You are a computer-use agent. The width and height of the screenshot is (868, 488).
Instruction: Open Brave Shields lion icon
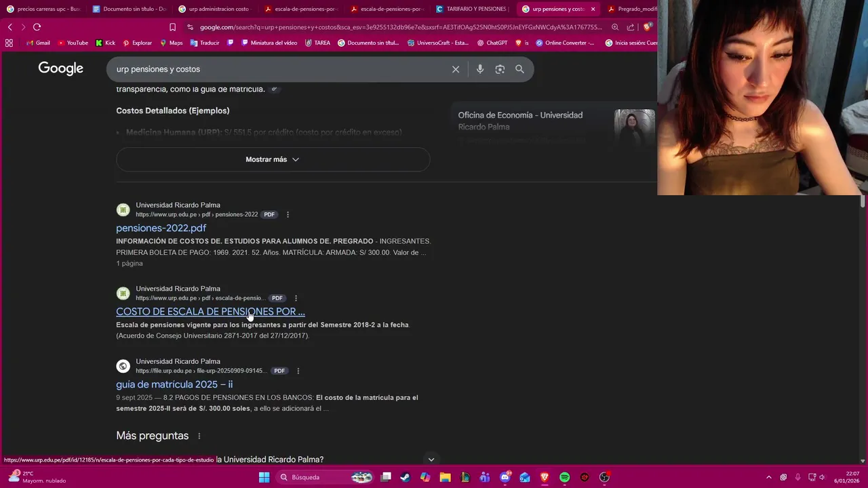(x=647, y=27)
